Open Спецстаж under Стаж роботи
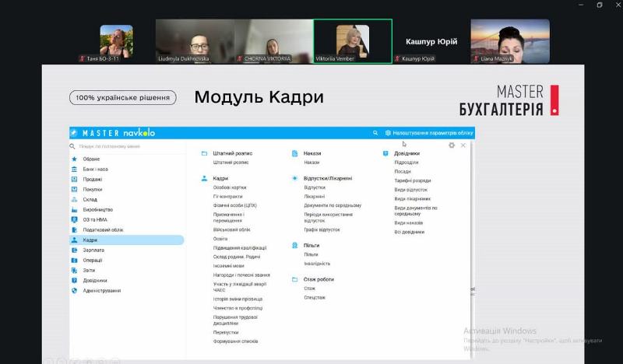 click(x=315, y=298)
